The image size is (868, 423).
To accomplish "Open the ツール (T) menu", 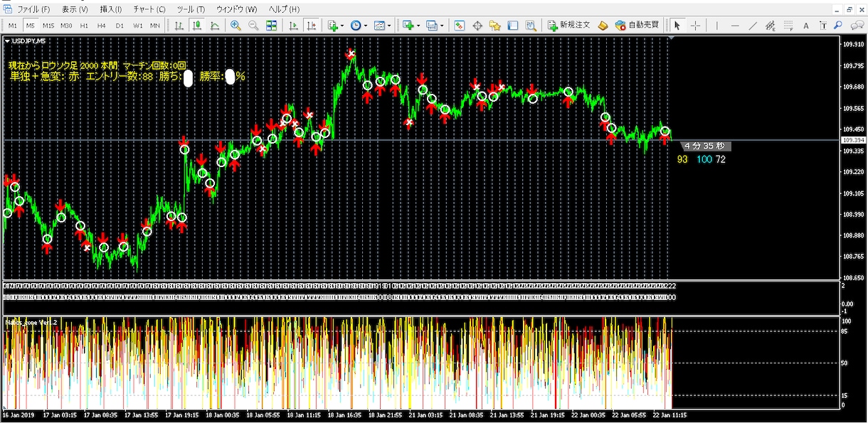I will click(190, 9).
